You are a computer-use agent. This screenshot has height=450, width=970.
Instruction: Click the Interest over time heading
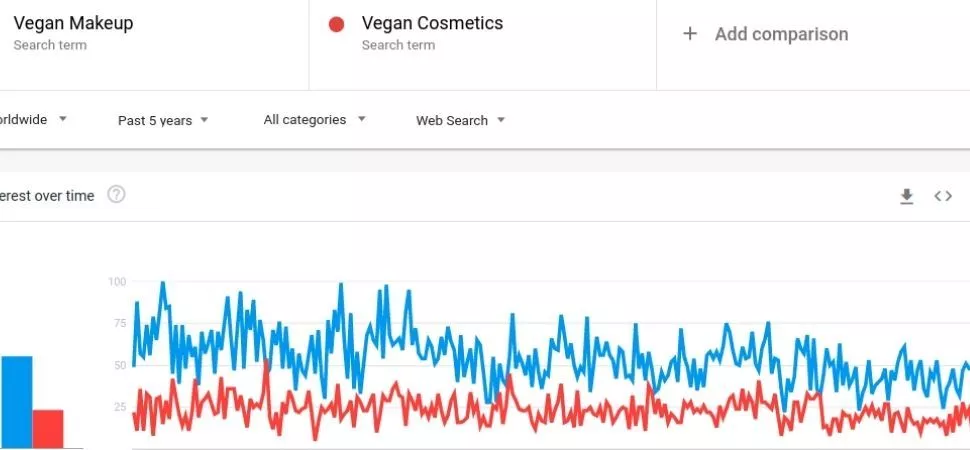[46, 196]
